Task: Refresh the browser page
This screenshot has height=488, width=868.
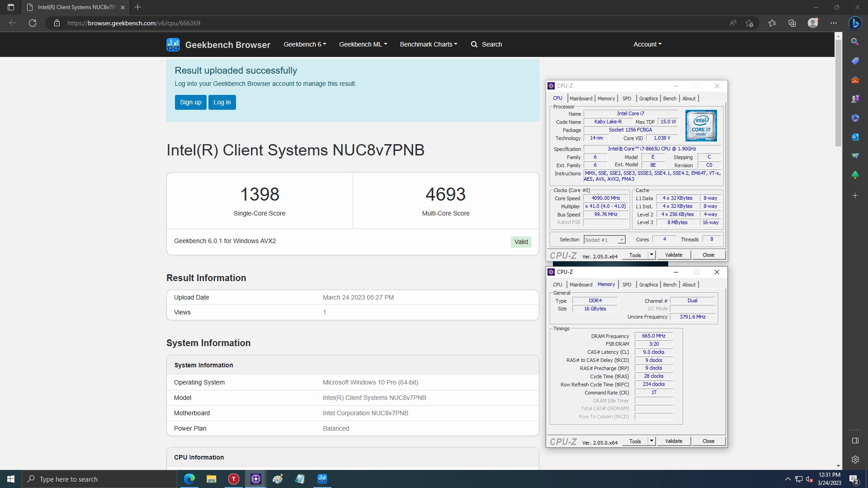Action: (x=33, y=23)
